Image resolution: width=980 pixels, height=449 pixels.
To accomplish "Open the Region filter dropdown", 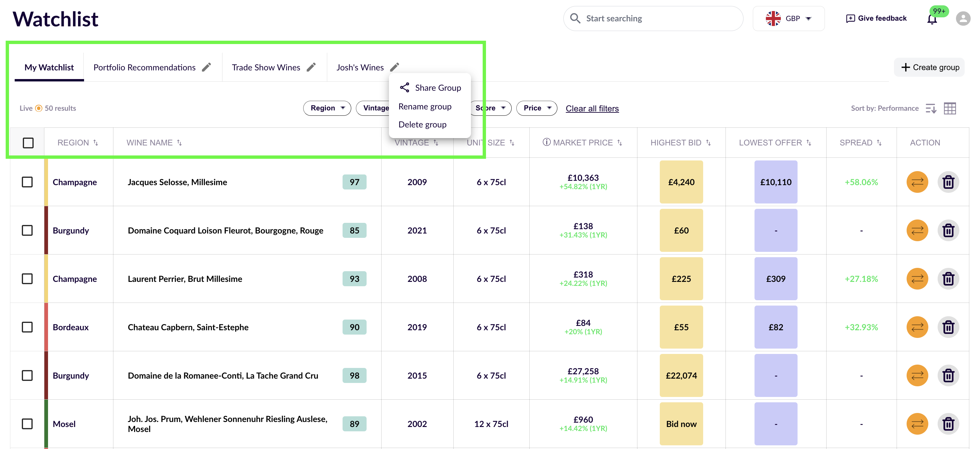I will coord(327,108).
